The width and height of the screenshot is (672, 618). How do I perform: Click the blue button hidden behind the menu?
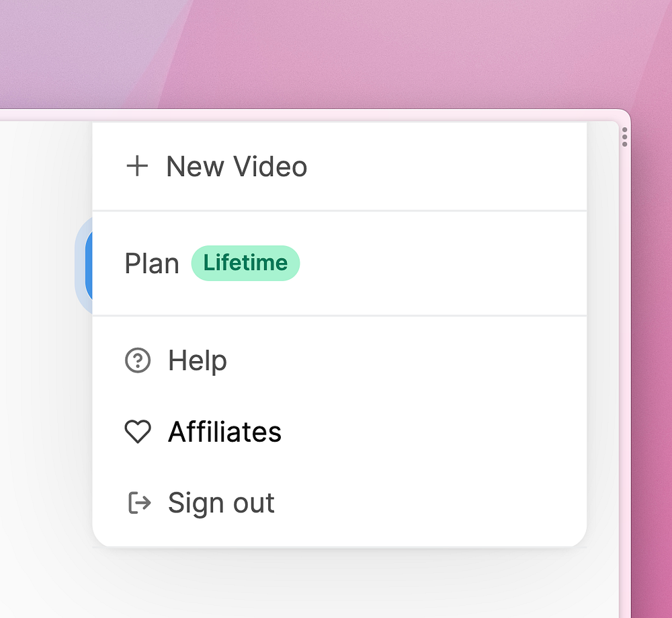coord(88,264)
